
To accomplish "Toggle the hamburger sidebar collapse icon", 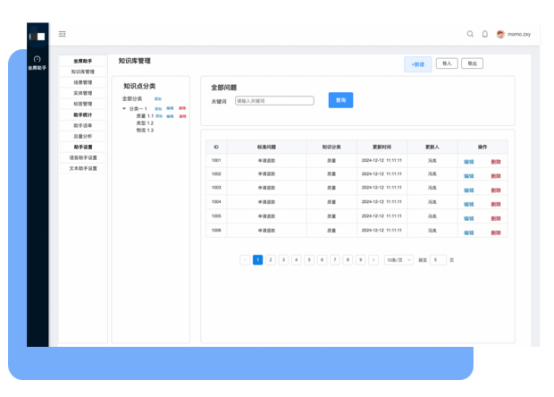I will [62, 34].
